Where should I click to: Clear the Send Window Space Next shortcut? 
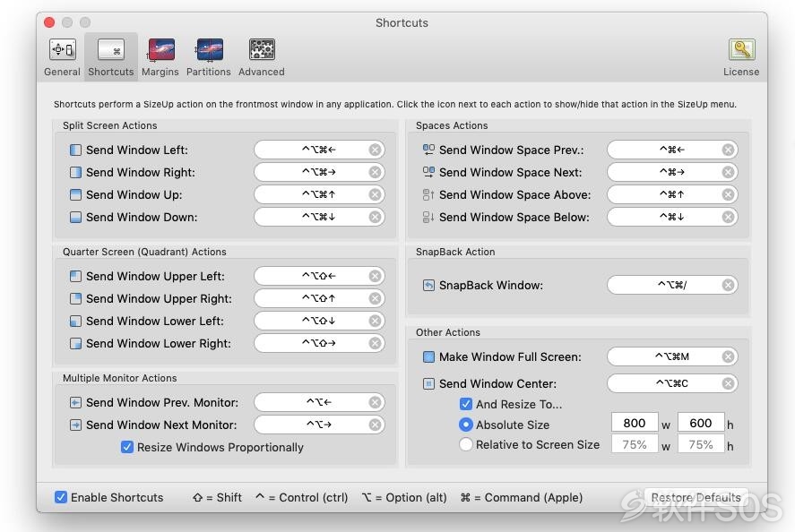(728, 172)
